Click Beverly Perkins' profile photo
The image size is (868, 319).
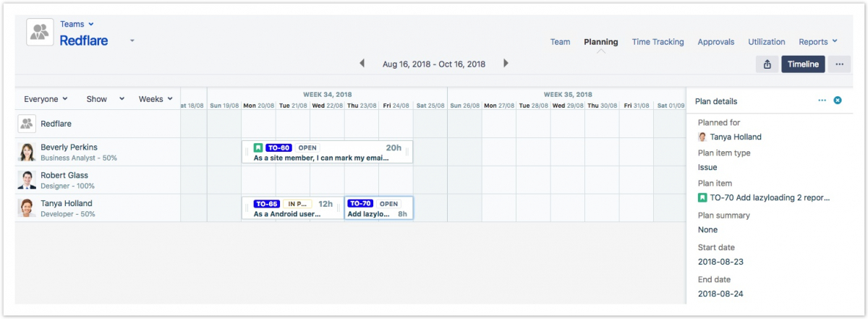pos(27,152)
